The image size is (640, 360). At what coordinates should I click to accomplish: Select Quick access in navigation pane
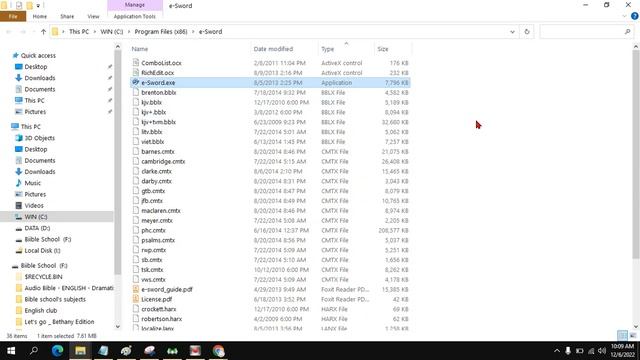(x=38, y=56)
